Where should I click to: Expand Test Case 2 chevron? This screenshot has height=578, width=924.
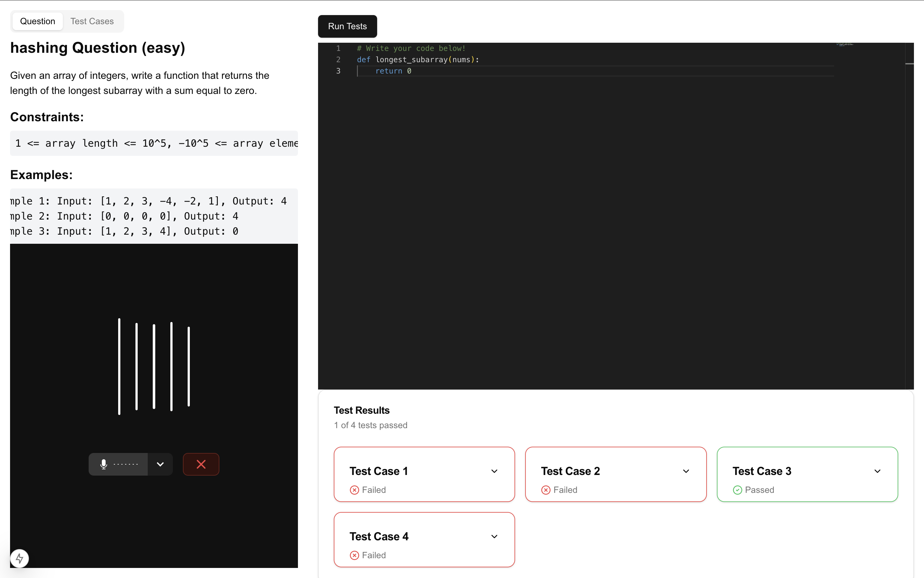[686, 471]
